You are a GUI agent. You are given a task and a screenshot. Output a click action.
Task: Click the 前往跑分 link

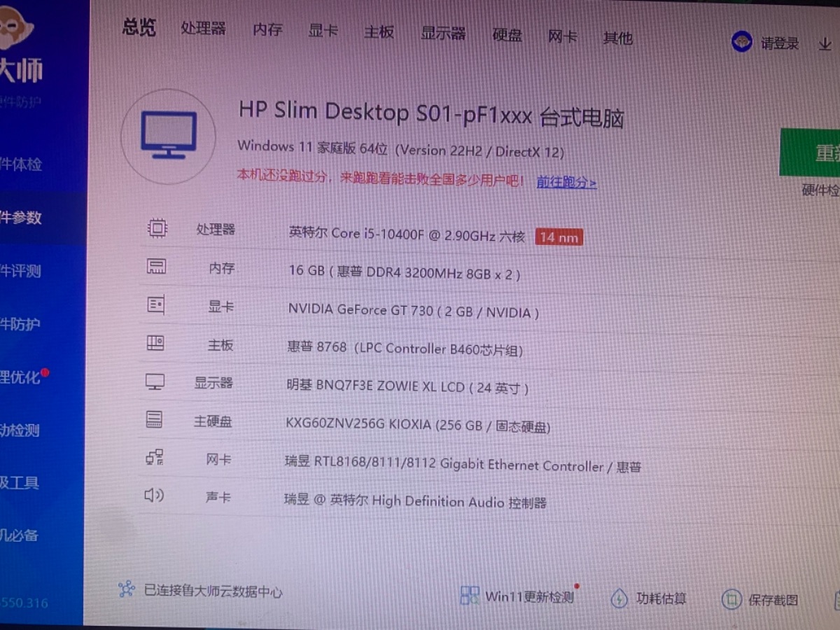click(x=566, y=183)
